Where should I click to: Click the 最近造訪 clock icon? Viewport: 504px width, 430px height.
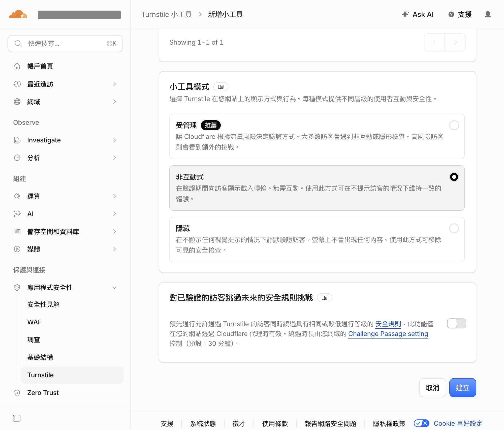coord(17,84)
